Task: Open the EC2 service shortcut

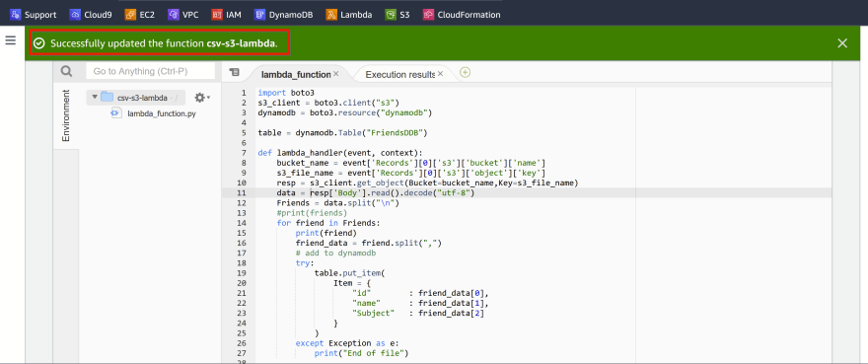Action: [x=139, y=15]
